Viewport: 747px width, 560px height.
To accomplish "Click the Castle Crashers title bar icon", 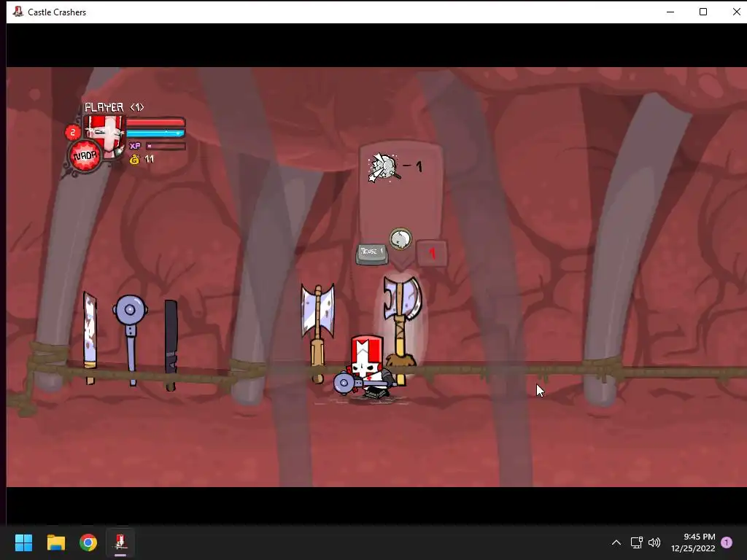I will point(18,12).
